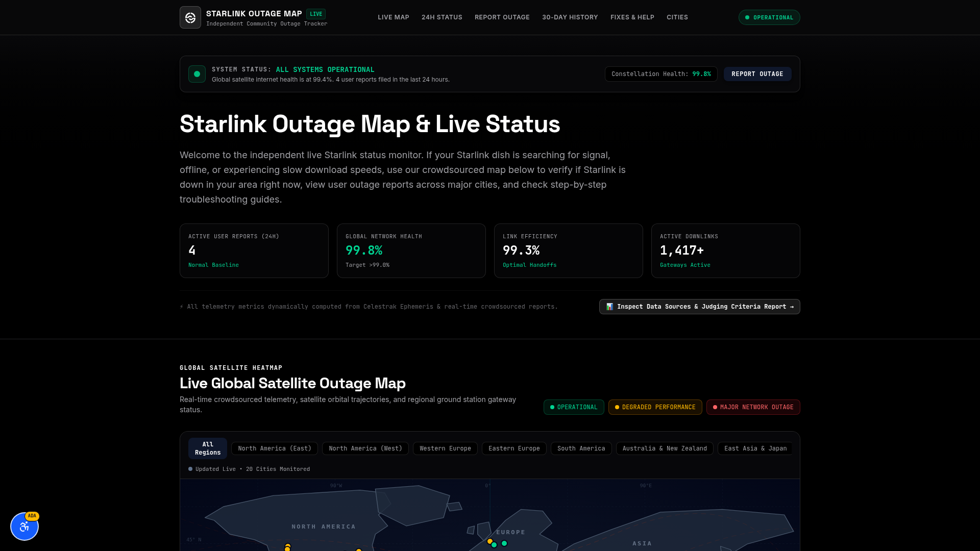Click the Operational legend chip
The height and width of the screenshot is (551, 980).
[574, 407]
